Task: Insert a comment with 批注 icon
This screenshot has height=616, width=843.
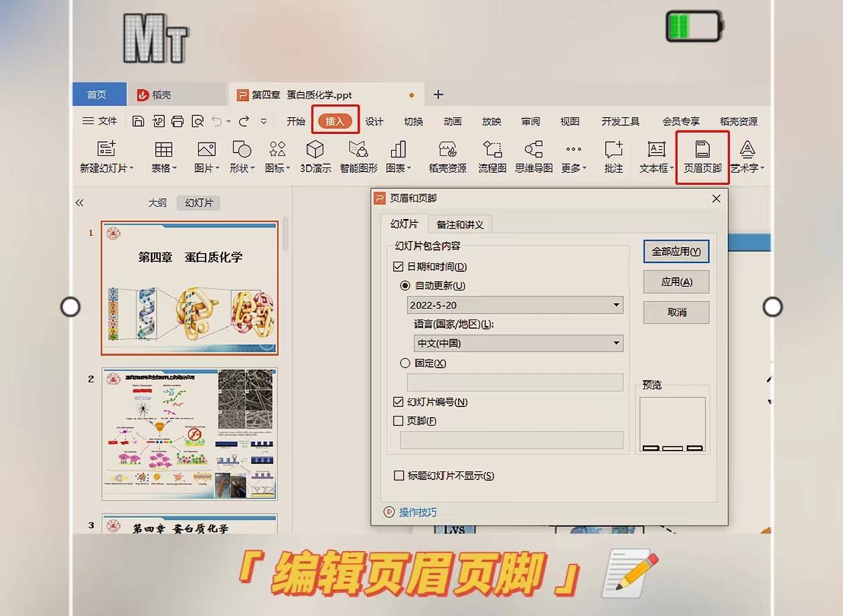Action: (613, 157)
